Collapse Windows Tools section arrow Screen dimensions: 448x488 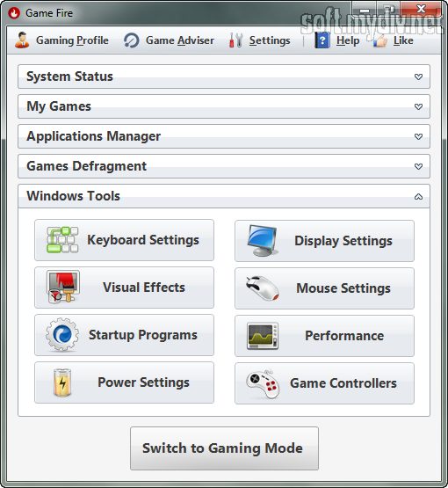click(x=418, y=196)
